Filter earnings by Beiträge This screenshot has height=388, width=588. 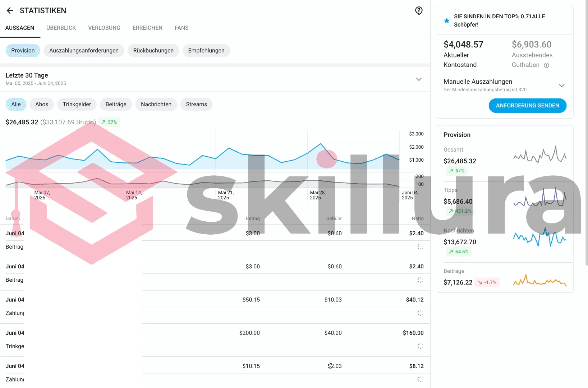point(116,105)
